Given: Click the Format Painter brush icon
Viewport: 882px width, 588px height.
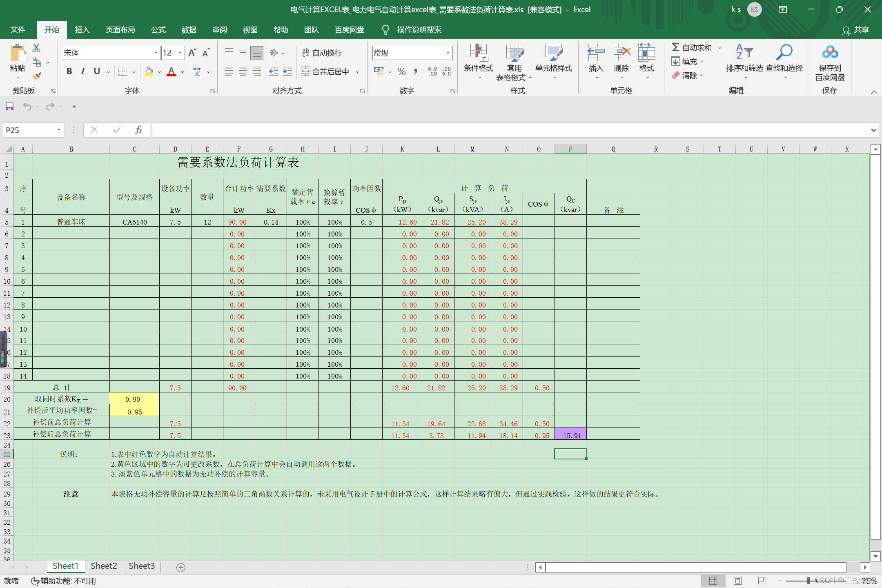Looking at the screenshot, I should (x=37, y=76).
